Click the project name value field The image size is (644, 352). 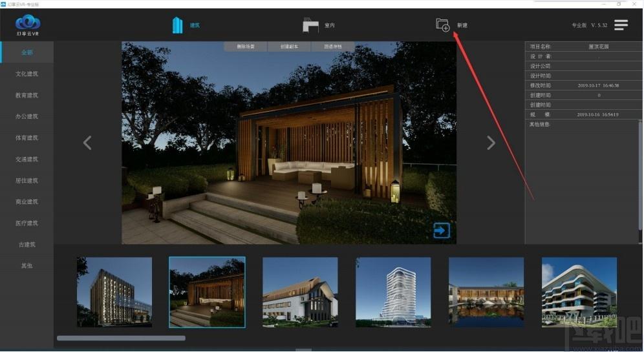coord(599,47)
